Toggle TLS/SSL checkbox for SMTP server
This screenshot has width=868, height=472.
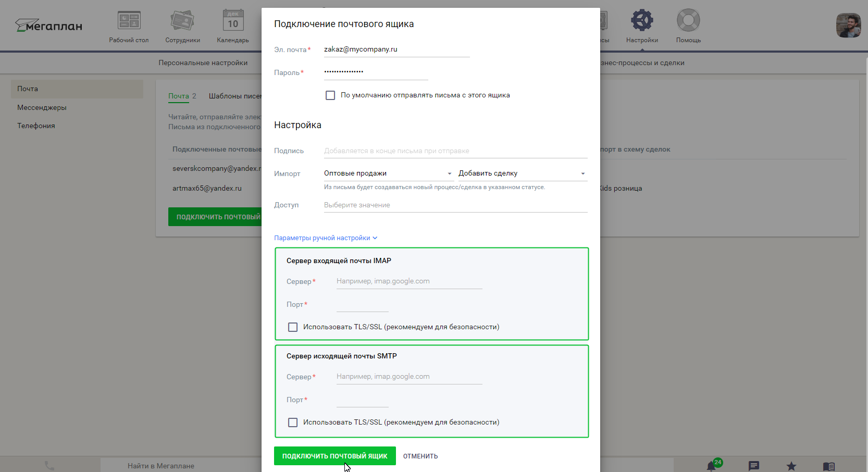293,423
